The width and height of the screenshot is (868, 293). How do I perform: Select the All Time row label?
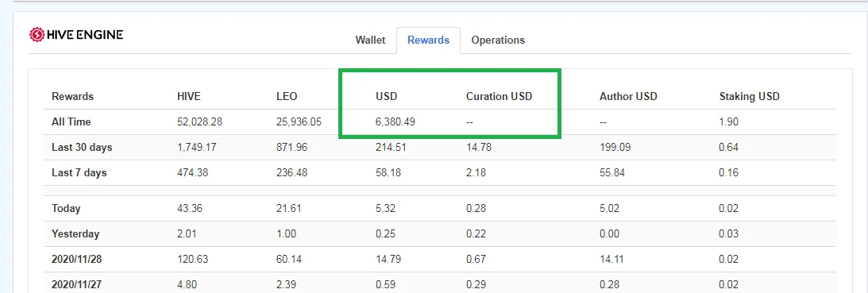click(x=71, y=121)
